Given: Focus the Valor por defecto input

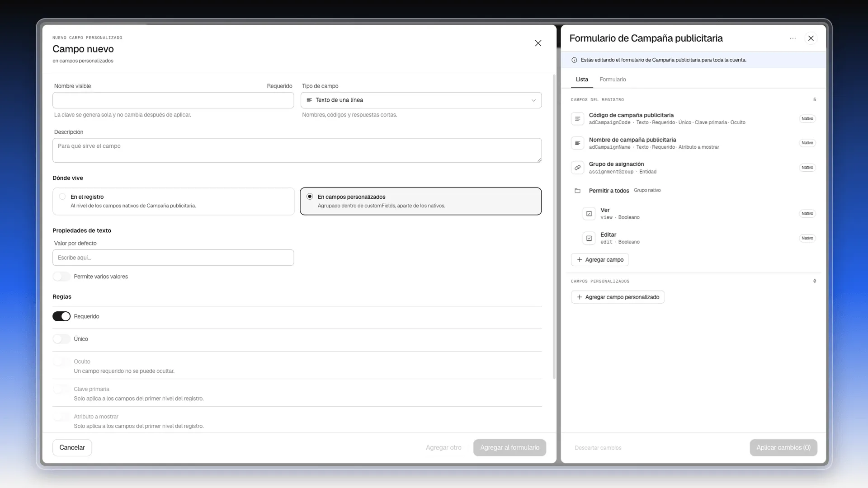Looking at the screenshot, I should point(173,258).
